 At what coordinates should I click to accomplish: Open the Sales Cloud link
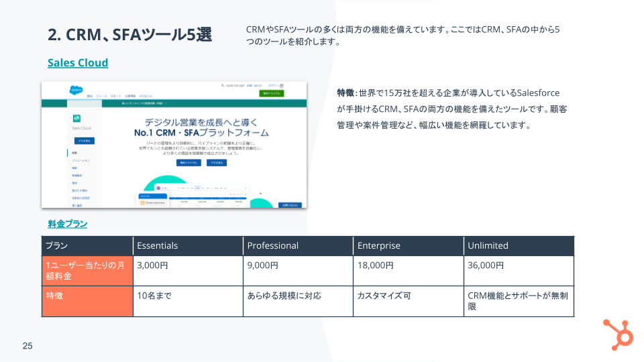78,63
